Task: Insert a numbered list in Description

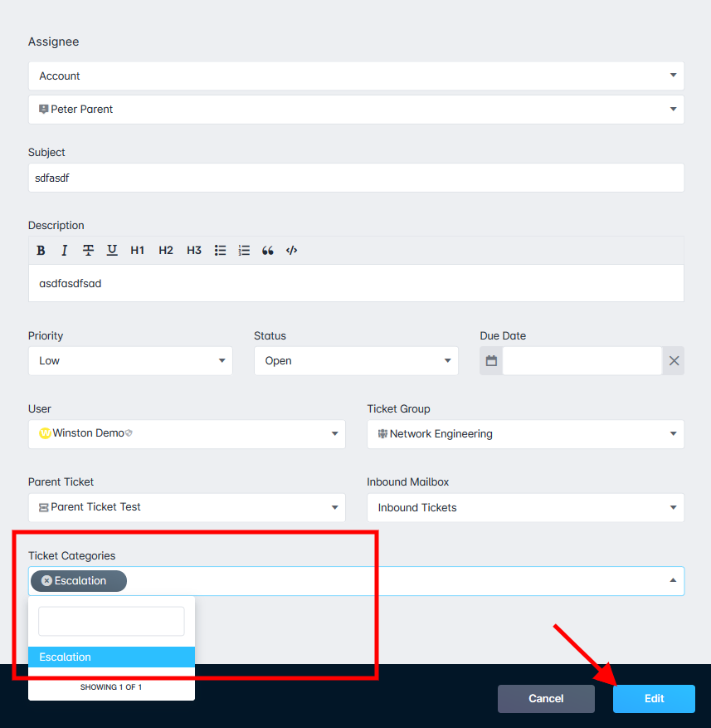Action: coord(244,251)
